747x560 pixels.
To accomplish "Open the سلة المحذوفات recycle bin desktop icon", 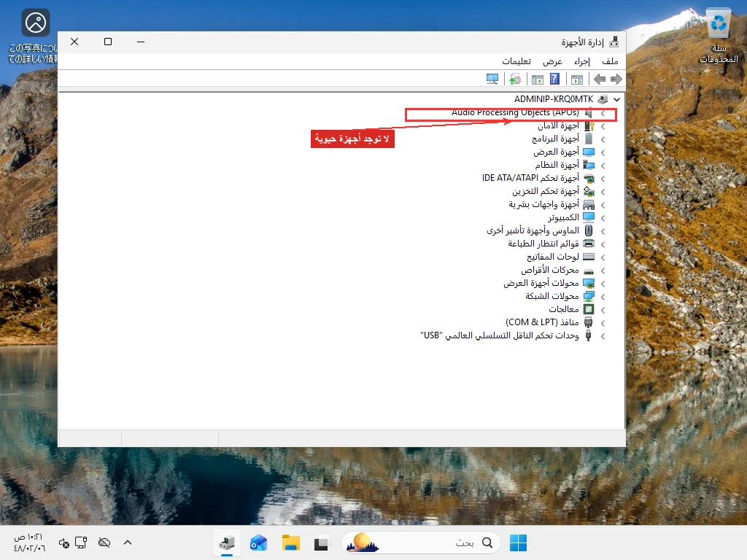I will point(719,36).
